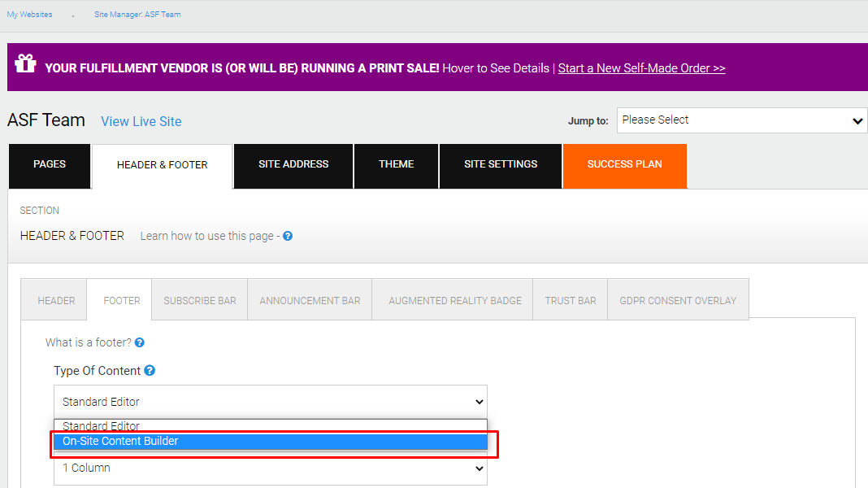Choose On-Site Content Builder option
This screenshot has height=488, width=868.
click(270, 442)
